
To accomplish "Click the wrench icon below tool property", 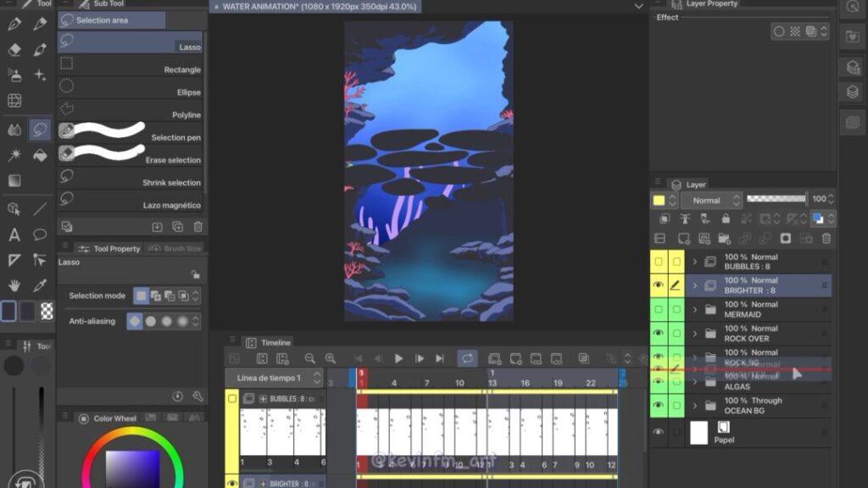I will [198, 396].
